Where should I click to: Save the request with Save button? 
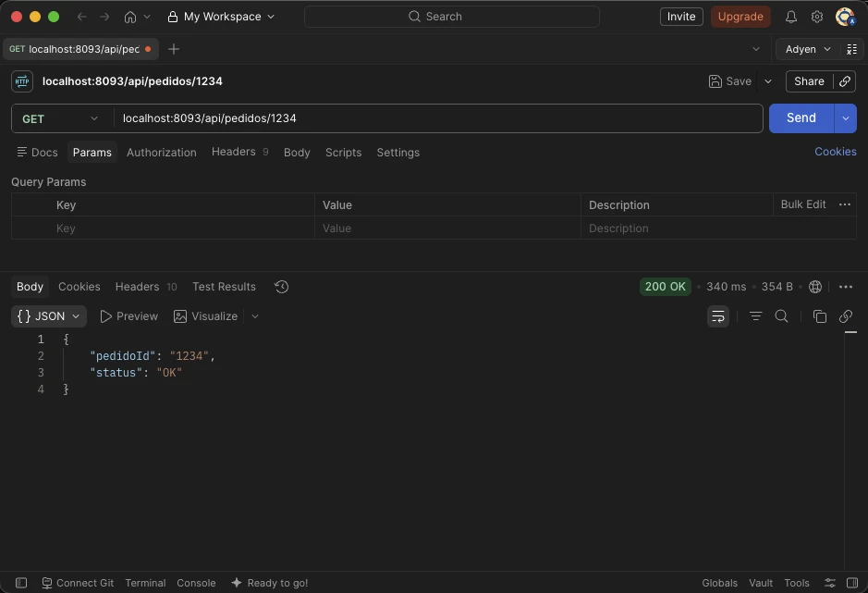click(730, 81)
